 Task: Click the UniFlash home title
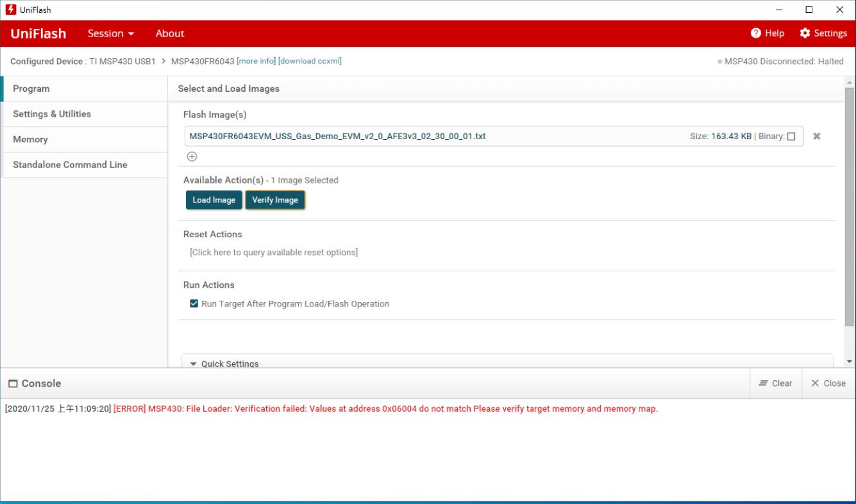click(38, 33)
